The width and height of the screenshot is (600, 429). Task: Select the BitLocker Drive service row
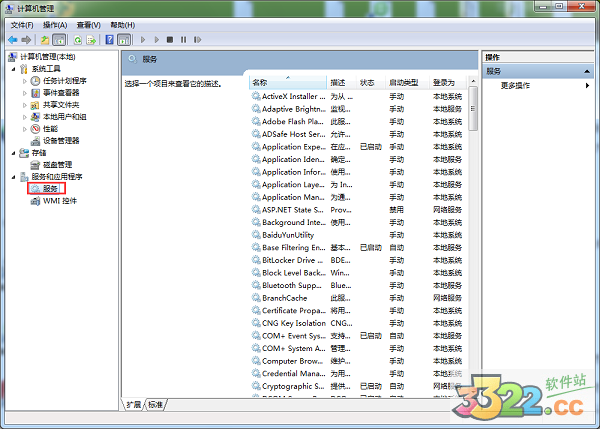pyautogui.click(x=358, y=260)
